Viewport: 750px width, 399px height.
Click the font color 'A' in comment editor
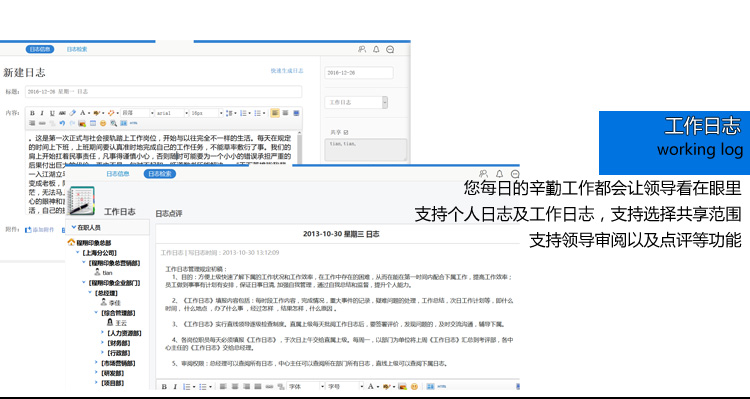(371, 387)
